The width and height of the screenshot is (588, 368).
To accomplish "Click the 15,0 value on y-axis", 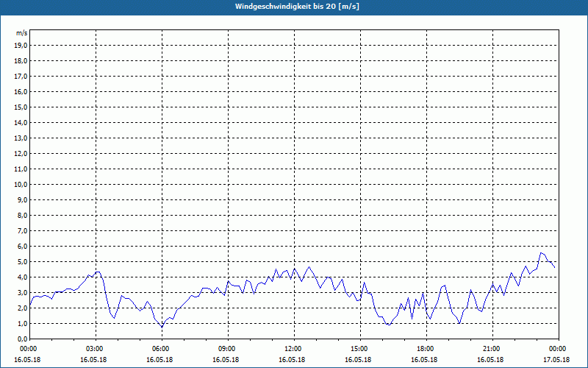I will [21, 107].
